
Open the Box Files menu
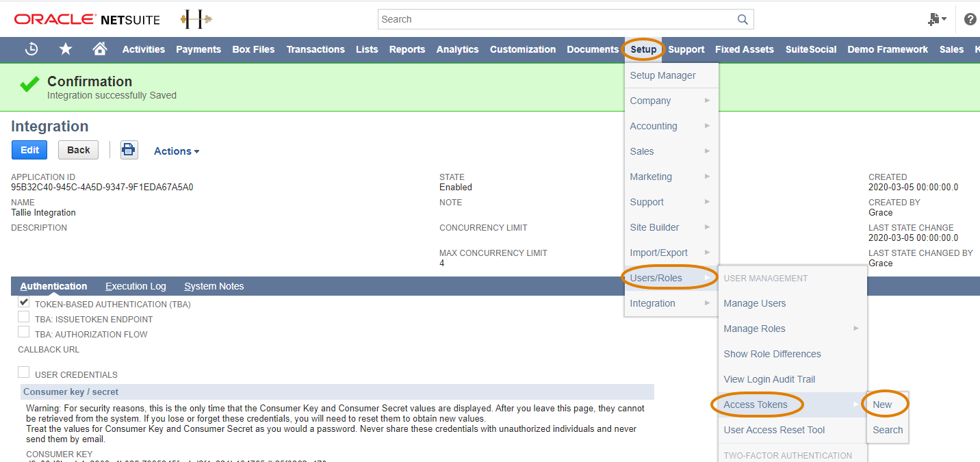click(253, 49)
